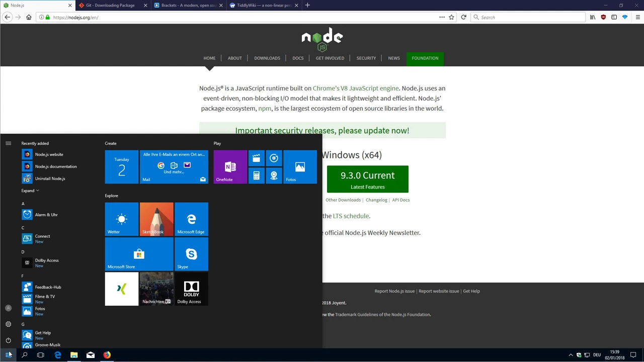
Task: Open Firefox hamburger menu
Action: point(637,17)
